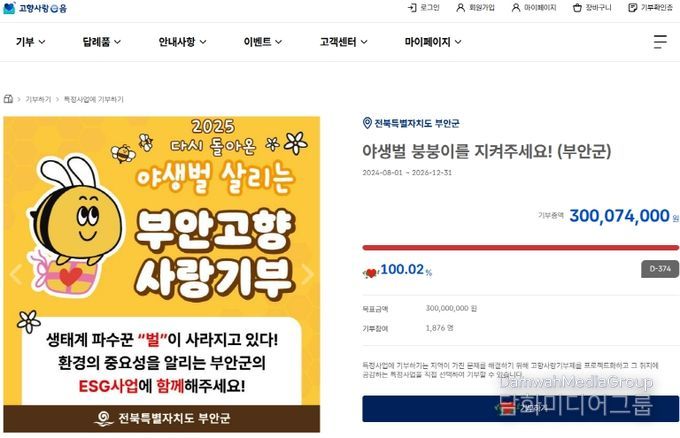
Task: Click the 로그인 login icon
Action: tap(412, 8)
